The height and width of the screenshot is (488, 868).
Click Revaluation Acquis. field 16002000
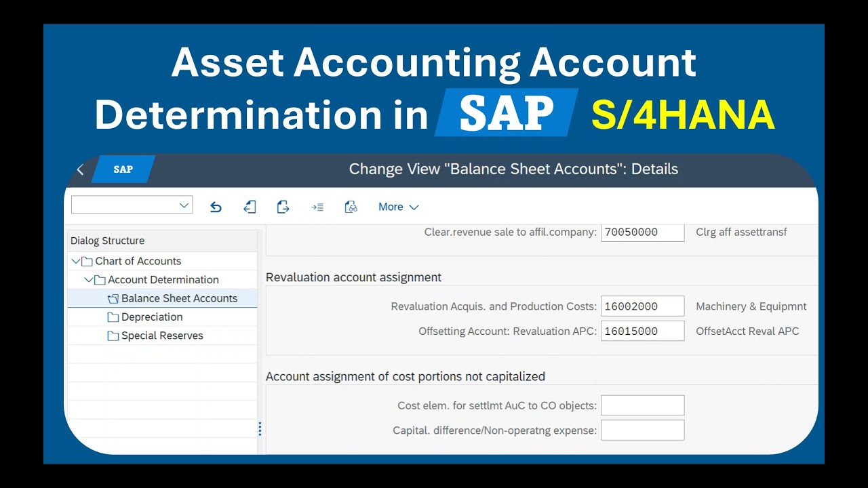pyautogui.click(x=642, y=306)
